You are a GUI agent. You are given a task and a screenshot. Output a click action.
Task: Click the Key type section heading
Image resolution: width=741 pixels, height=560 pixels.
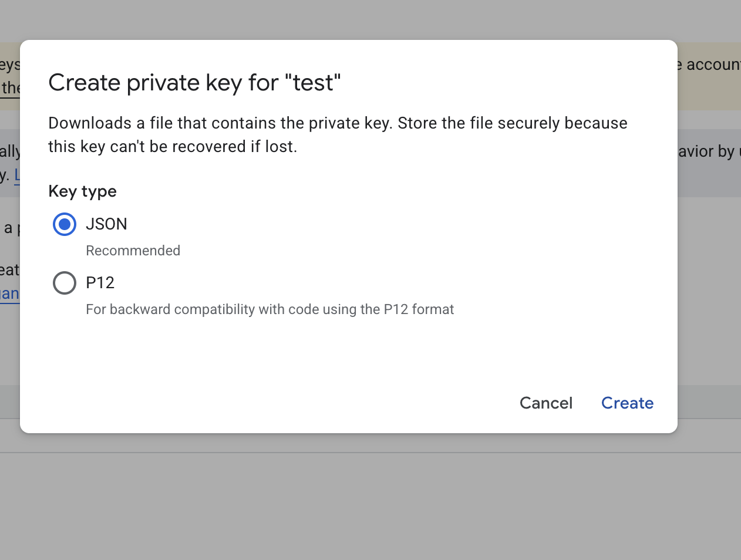[x=82, y=191]
